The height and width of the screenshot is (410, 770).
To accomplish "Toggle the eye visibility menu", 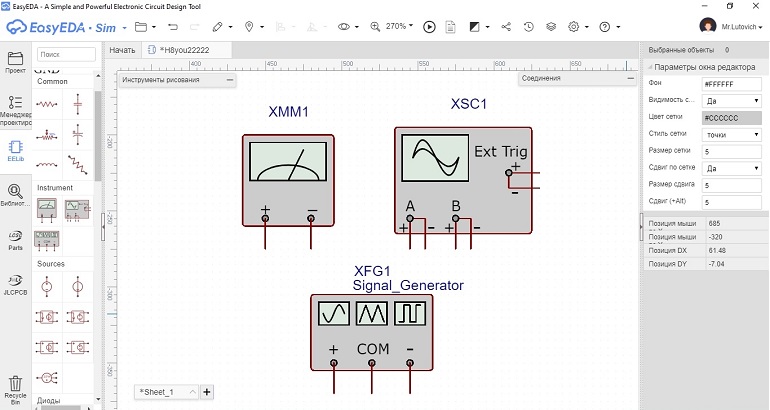I will tap(343, 27).
